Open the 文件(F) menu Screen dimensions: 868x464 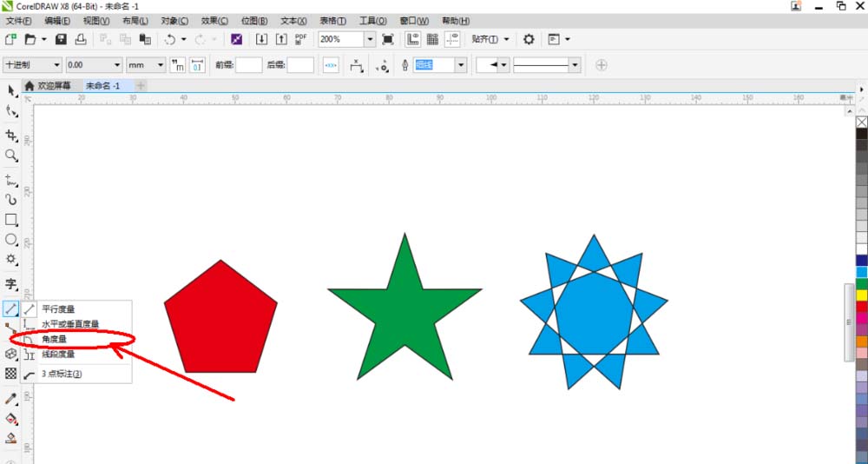(x=18, y=21)
